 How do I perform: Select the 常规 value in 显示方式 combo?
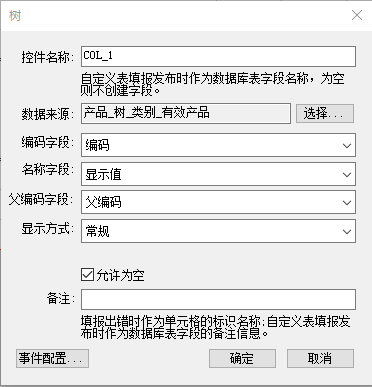pos(97,231)
